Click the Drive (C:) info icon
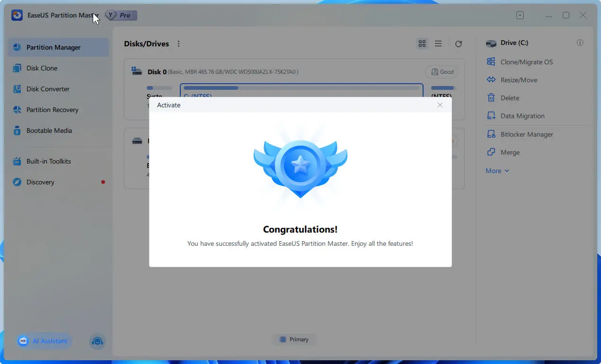This screenshot has height=364, width=601. [x=580, y=43]
